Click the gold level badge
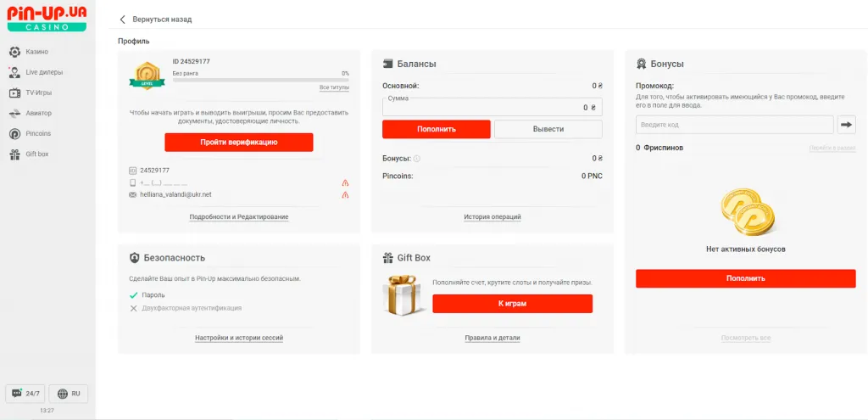The height and width of the screenshot is (420, 868). click(147, 76)
